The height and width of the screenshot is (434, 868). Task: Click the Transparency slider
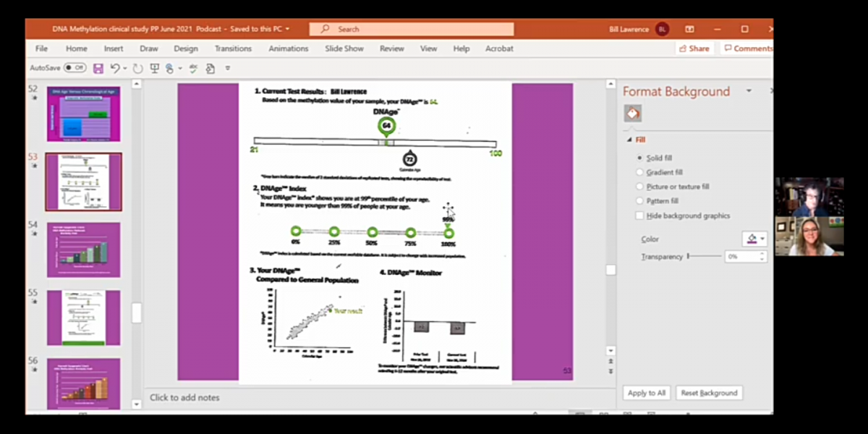(704, 257)
